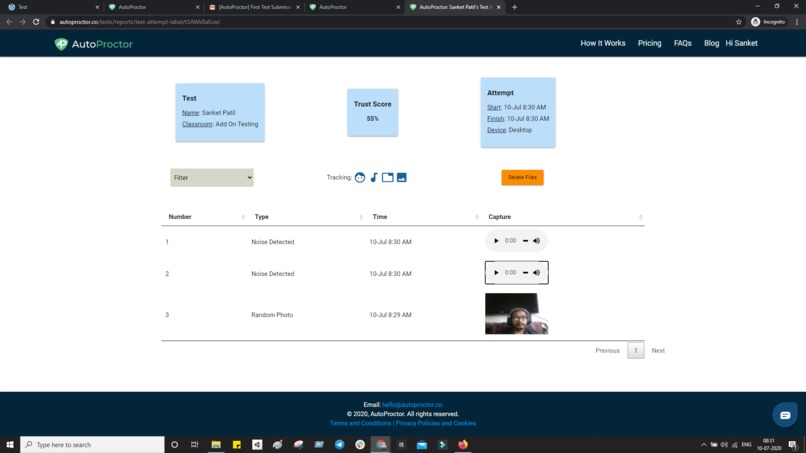Screen dimensions: 806x453
Task: Toggle browser window tracking icon
Action: [x=388, y=177]
